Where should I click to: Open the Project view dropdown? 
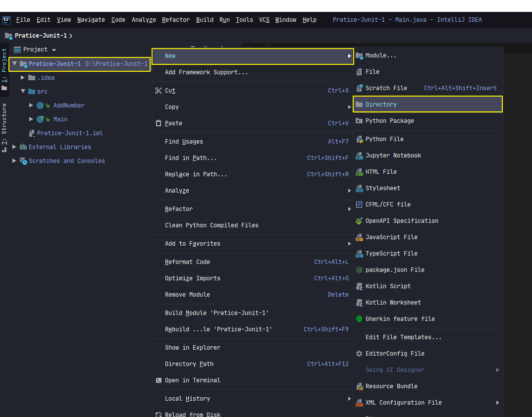(x=54, y=50)
